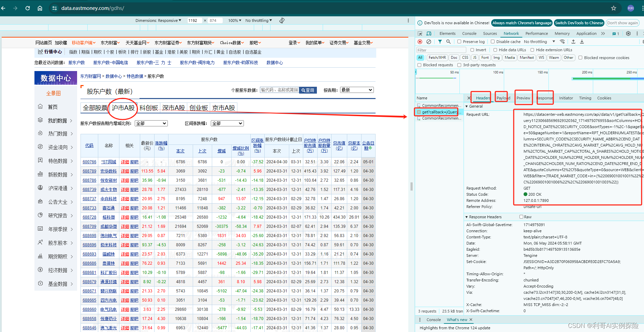
Task: Check Hide data URLs
Action: 495,50
